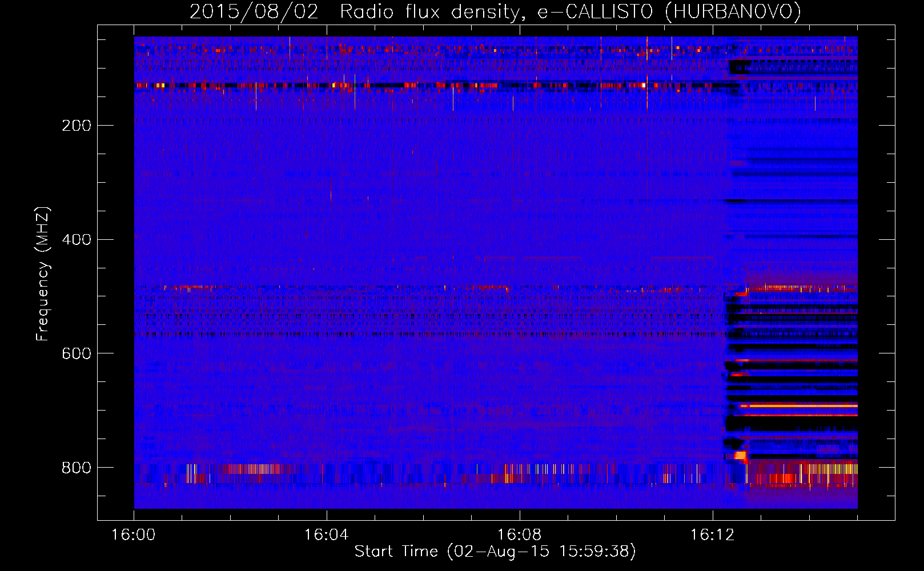The width and height of the screenshot is (924, 571).
Task: Click the '800' frequency tick label
Action: 77,468
